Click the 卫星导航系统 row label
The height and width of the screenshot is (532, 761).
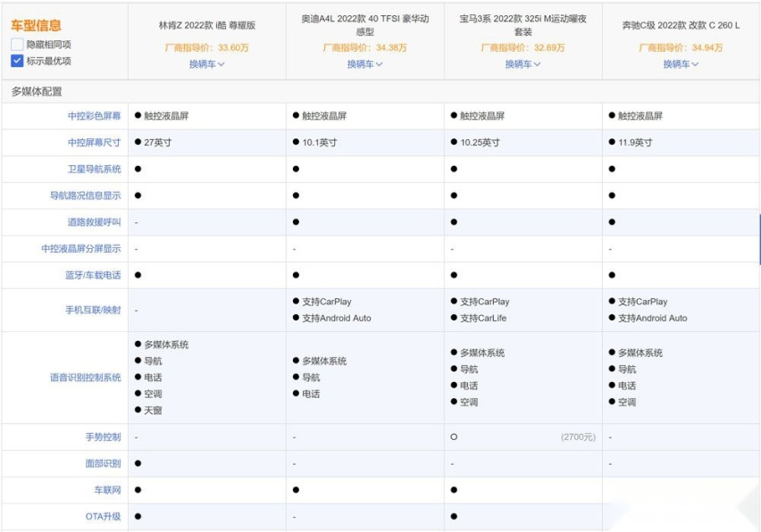click(x=94, y=170)
